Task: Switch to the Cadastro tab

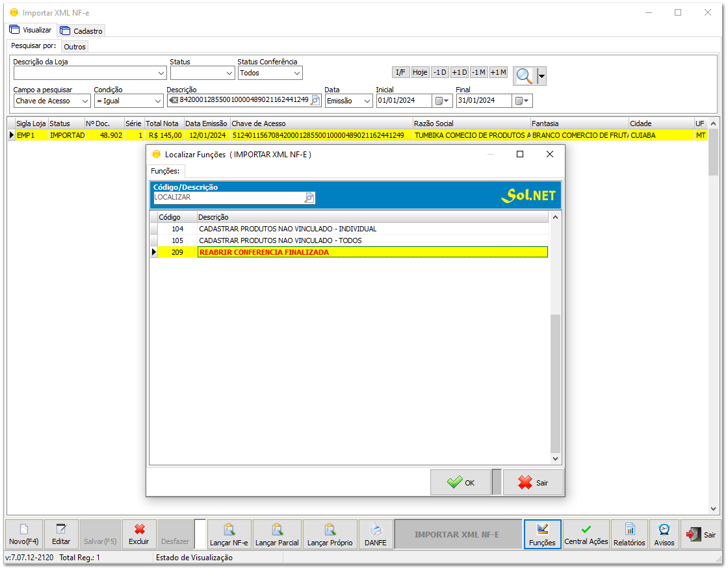Action: (x=81, y=31)
